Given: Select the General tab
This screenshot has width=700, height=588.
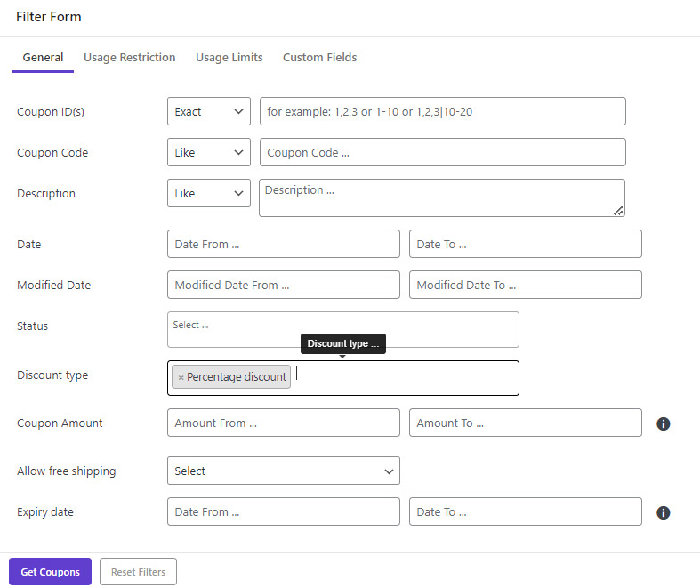Looking at the screenshot, I should tap(43, 58).
